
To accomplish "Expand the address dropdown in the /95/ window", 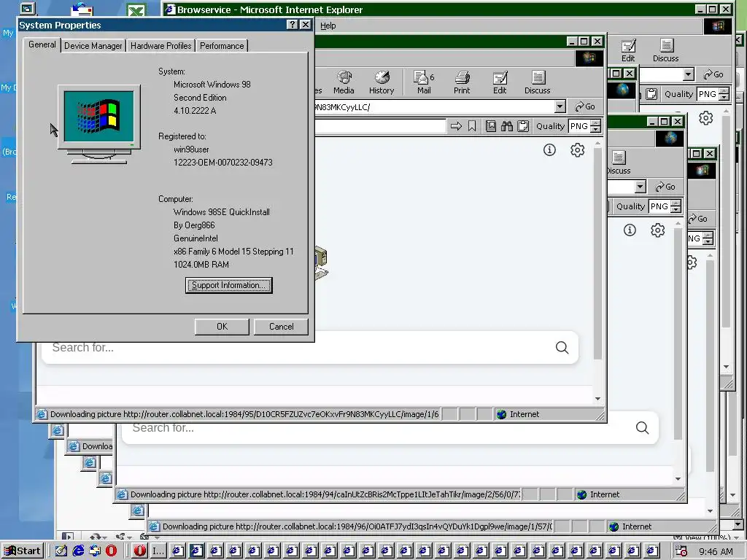I will 560,106.
